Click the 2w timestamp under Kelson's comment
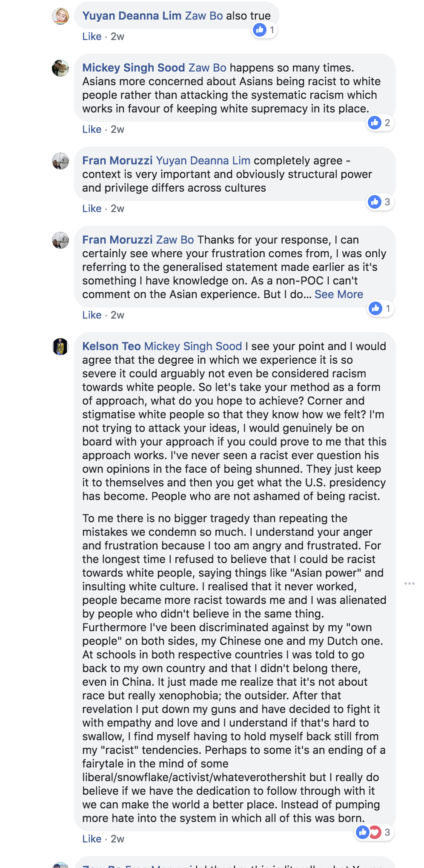424x868 pixels. pyautogui.click(x=117, y=839)
